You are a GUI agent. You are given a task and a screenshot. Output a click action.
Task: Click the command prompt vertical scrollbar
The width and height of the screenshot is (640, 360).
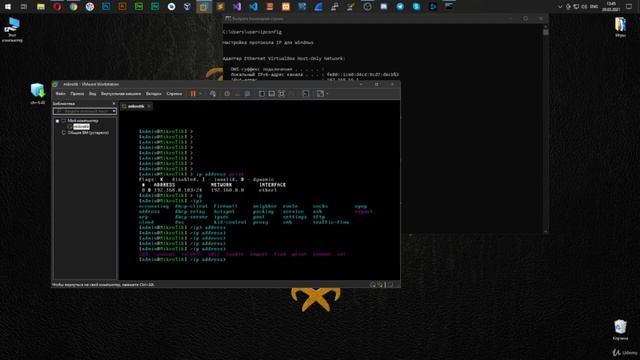(546, 130)
